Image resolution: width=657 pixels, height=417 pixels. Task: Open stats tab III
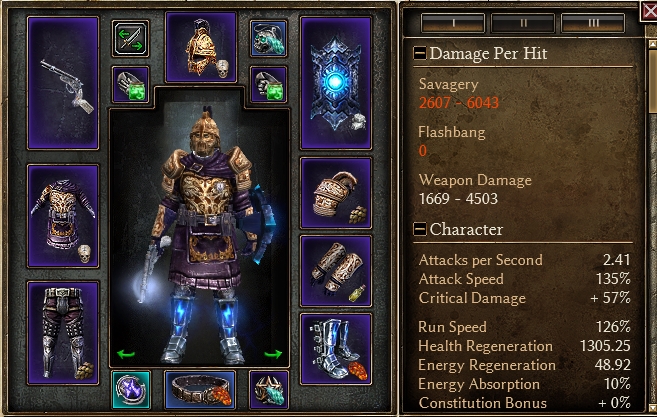tap(593, 23)
